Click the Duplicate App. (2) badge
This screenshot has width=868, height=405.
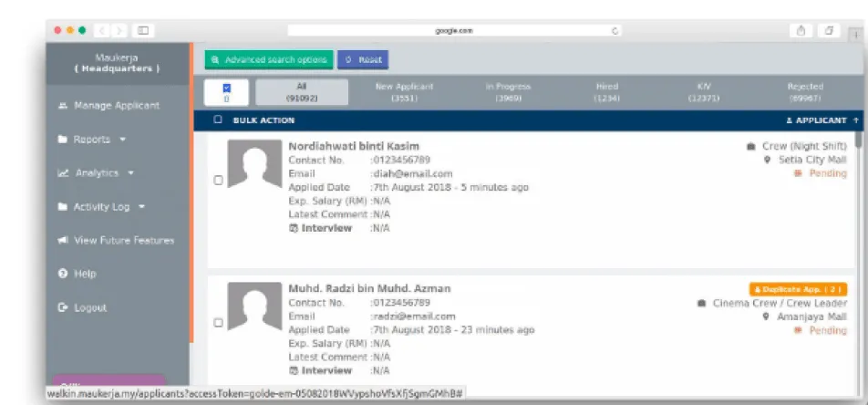click(x=799, y=289)
